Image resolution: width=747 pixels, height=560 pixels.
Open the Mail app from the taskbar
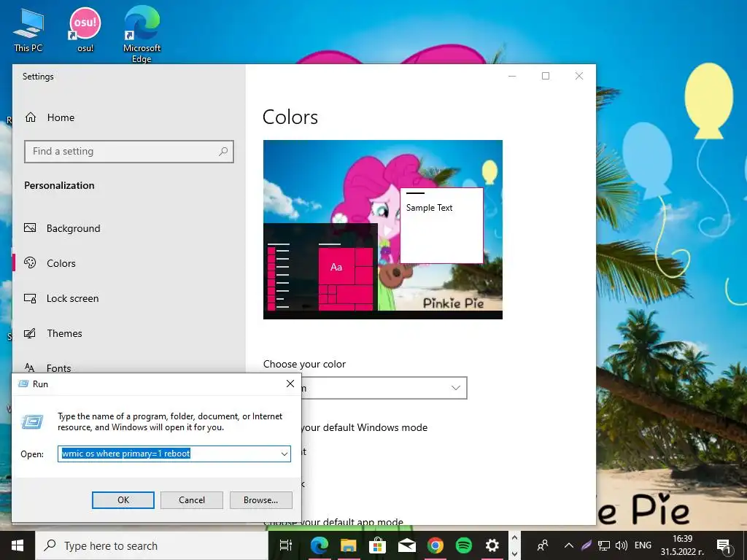(406, 545)
